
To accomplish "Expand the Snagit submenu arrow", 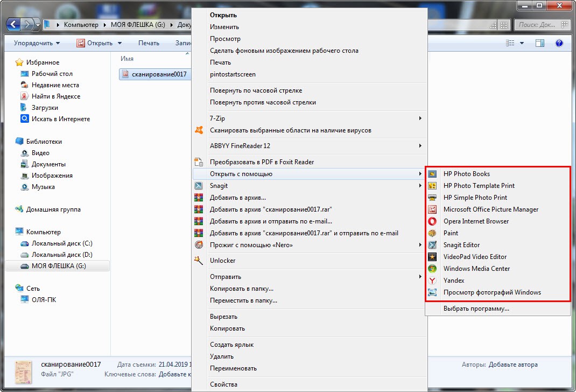I will [420, 186].
